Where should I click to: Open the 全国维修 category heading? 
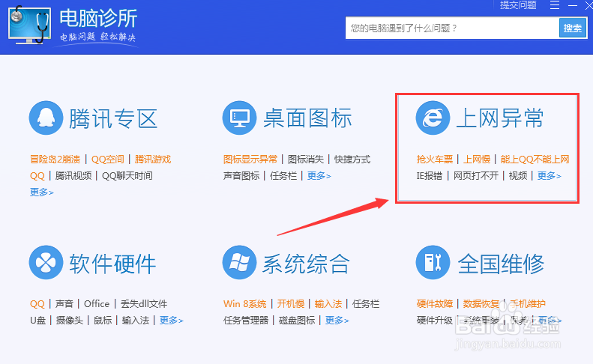tap(501, 264)
